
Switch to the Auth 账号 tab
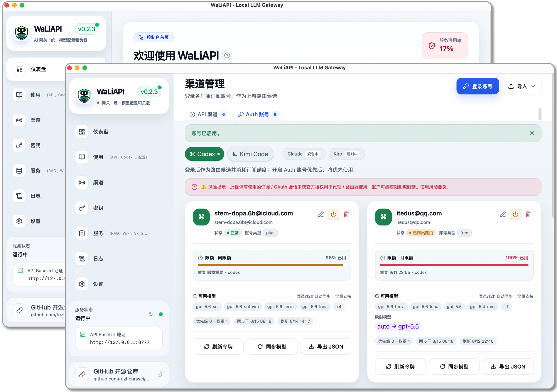[258, 114]
